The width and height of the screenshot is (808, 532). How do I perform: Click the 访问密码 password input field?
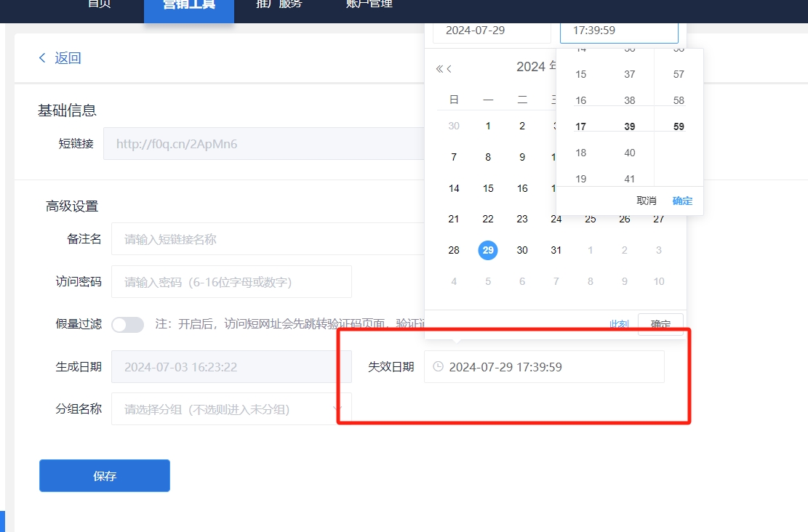231,282
